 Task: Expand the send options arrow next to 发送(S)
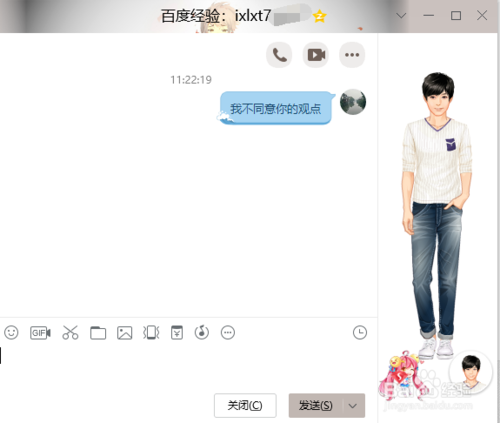coord(353,406)
